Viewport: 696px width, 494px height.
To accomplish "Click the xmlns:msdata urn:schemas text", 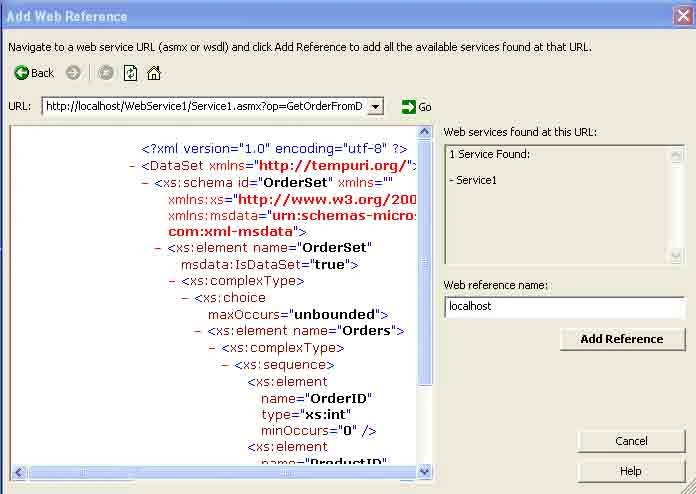I will pyautogui.click(x=292, y=216).
